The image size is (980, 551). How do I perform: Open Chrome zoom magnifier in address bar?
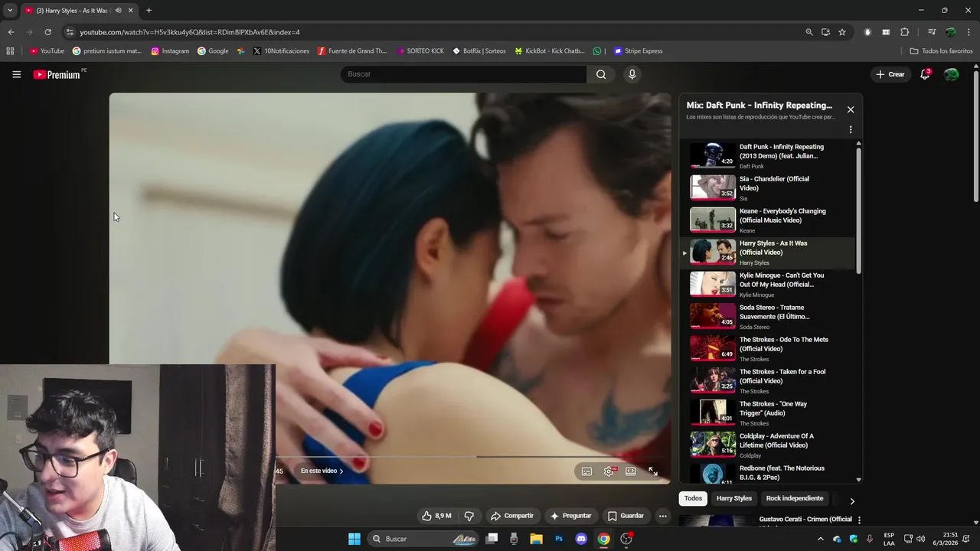[x=808, y=32]
